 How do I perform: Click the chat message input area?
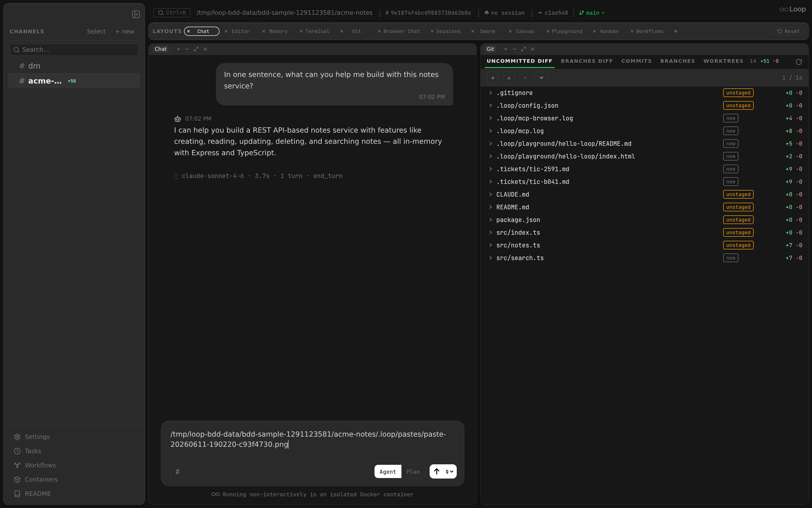point(312,439)
